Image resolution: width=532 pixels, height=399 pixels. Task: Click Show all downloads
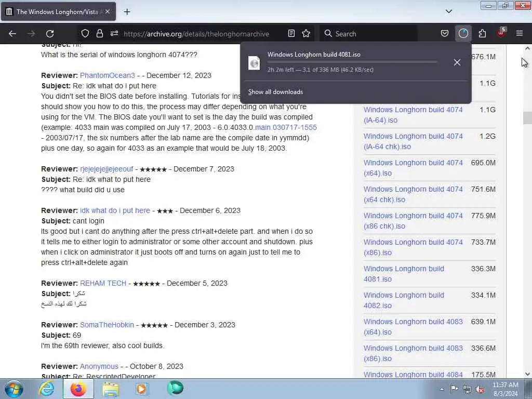point(275,92)
